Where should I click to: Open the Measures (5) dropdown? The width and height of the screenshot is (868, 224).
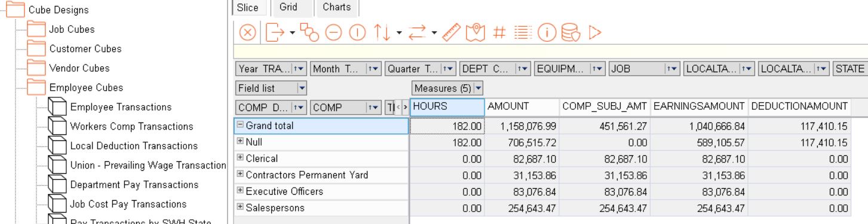tap(478, 88)
